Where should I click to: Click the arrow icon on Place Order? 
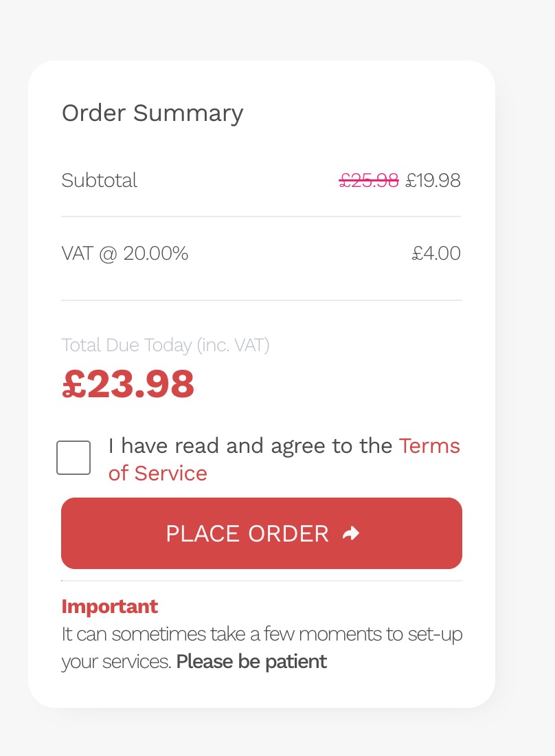tap(351, 533)
